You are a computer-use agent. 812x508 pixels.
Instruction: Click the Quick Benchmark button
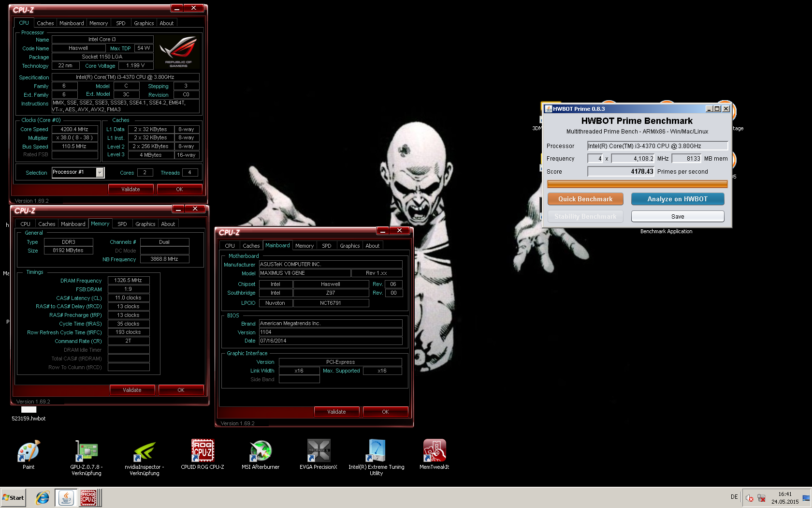[x=585, y=199]
